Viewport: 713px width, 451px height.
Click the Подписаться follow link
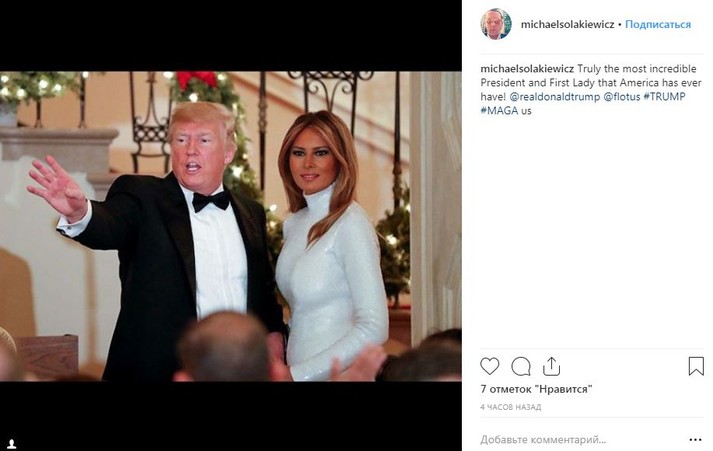pos(658,24)
